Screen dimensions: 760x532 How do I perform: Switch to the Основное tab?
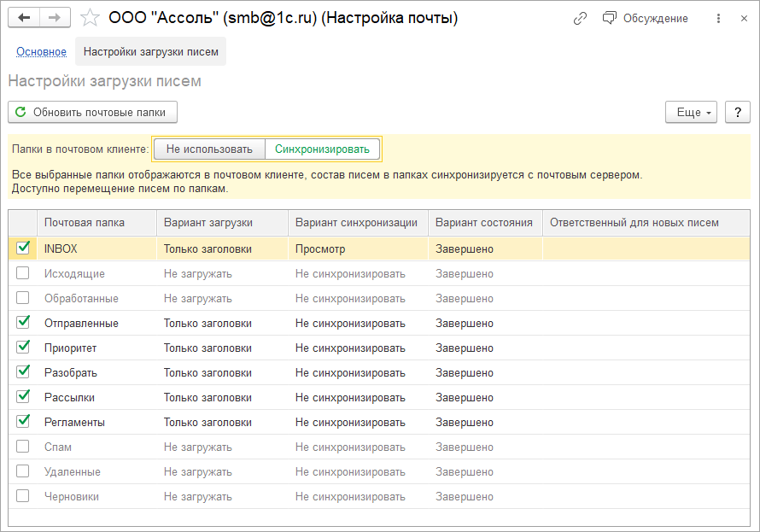[41, 52]
